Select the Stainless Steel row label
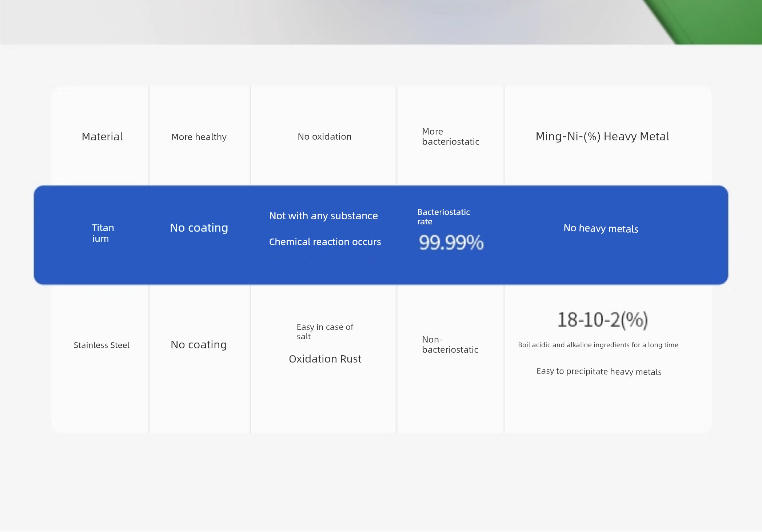The width and height of the screenshot is (762, 532). pyautogui.click(x=101, y=345)
